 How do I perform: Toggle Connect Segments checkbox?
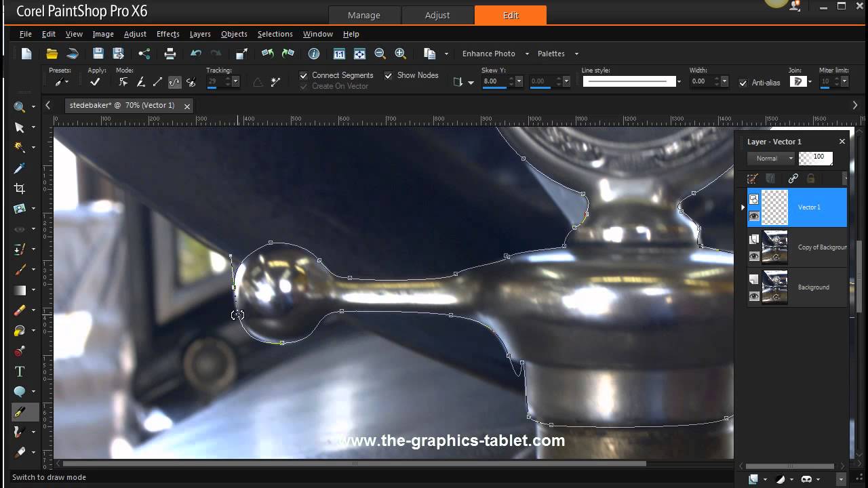coord(304,75)
